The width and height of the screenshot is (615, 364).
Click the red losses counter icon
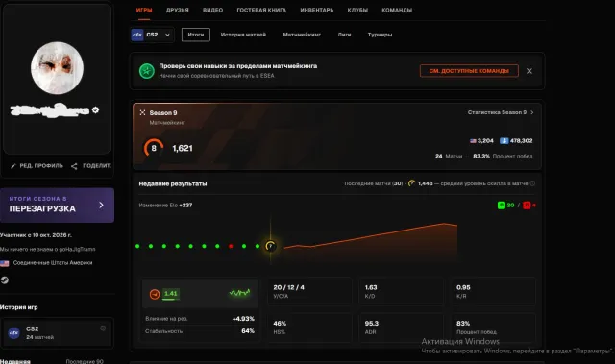click(527, 206)
